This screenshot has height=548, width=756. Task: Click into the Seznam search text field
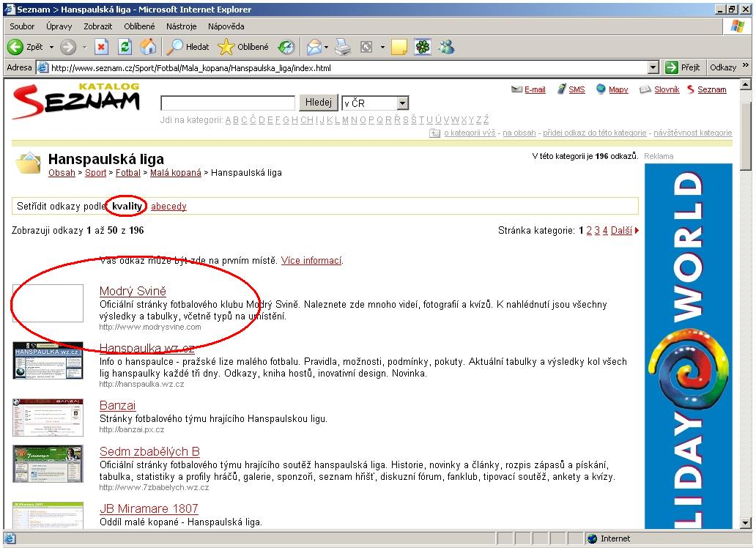click(228, 103)
